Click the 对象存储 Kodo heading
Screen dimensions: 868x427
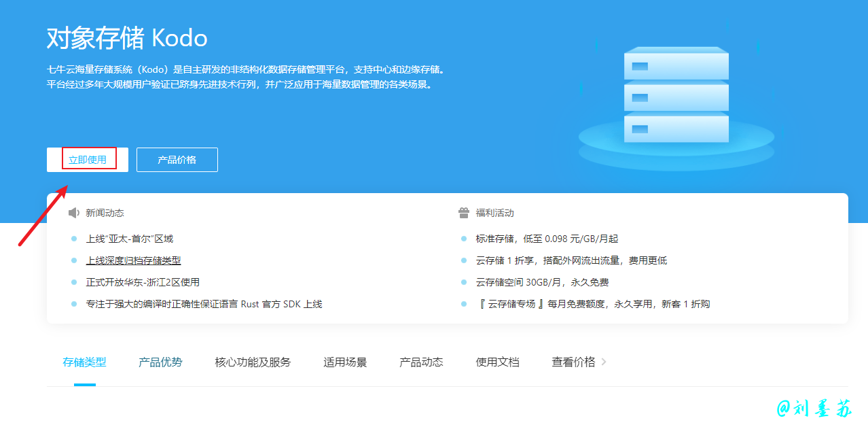(x=127, y=38)
